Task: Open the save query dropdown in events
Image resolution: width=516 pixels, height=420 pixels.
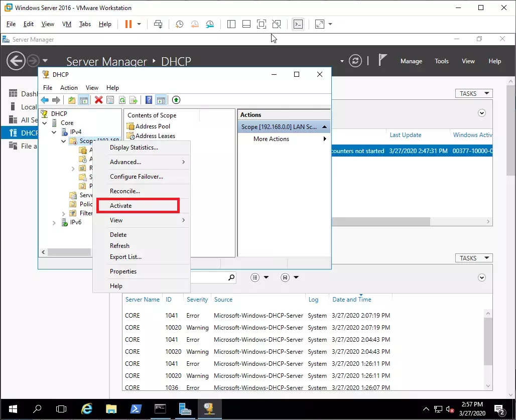Action: pyautogui.click(x=296, y=277)
